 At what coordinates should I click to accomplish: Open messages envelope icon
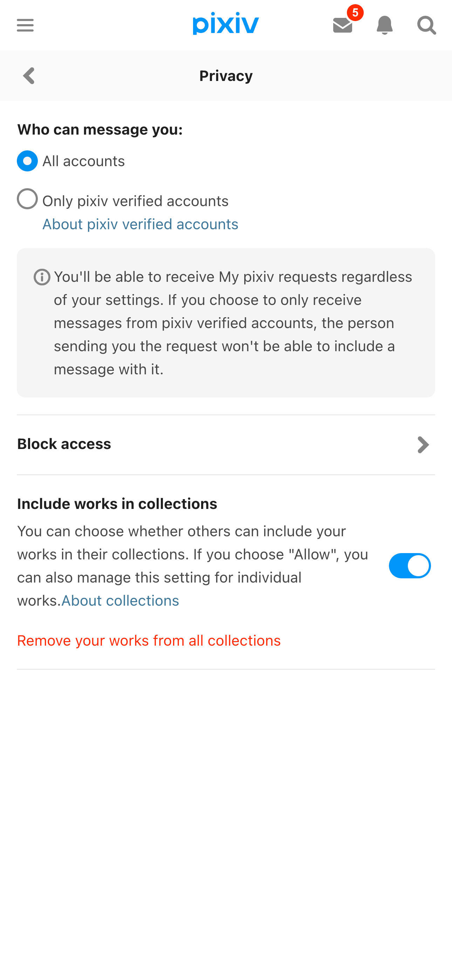342,26
